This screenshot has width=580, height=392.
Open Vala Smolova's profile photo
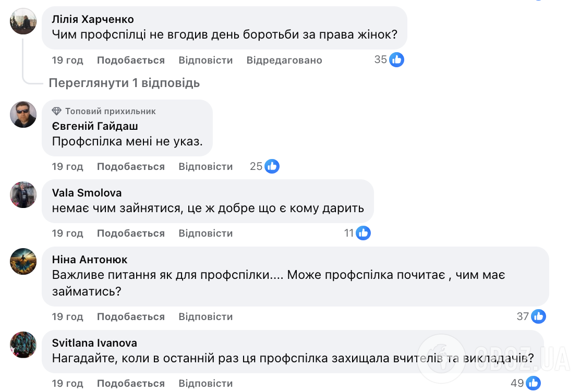pos(23,195)
